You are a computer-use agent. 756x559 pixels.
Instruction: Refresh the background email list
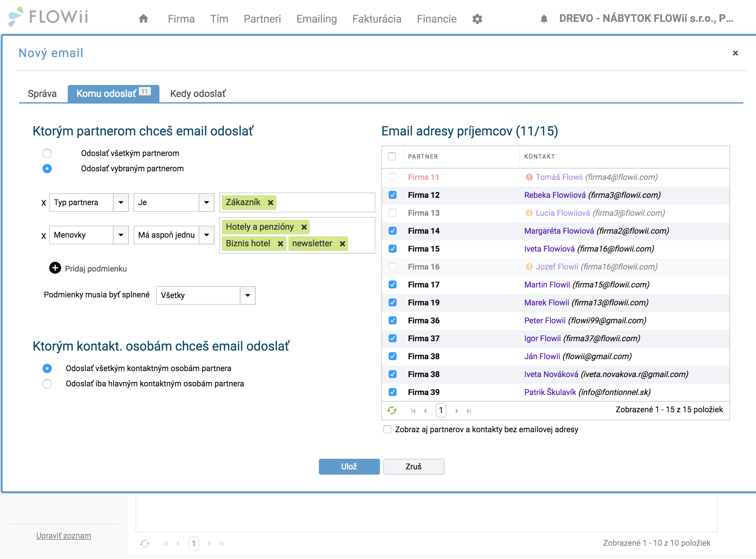tap(145, 543)
